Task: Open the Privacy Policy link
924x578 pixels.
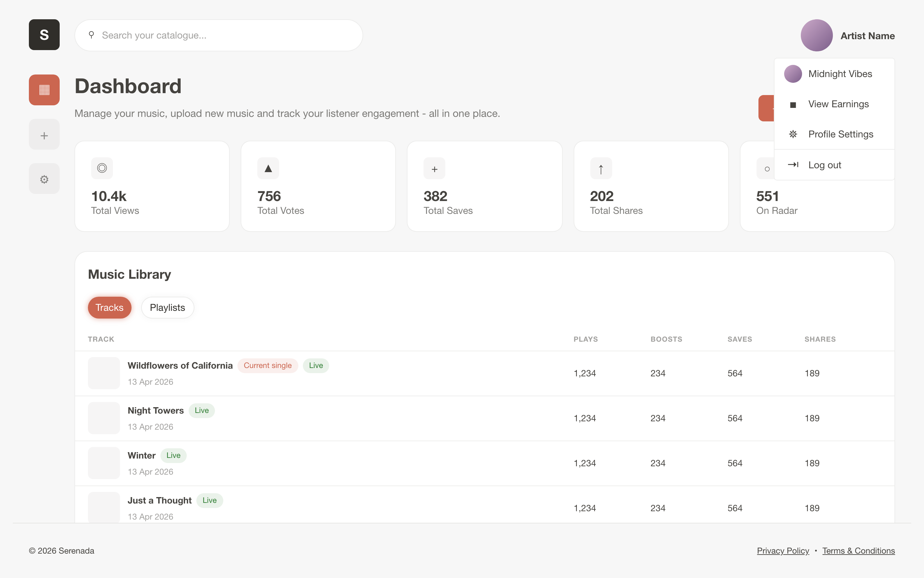Action: click(x=783, y=550)
